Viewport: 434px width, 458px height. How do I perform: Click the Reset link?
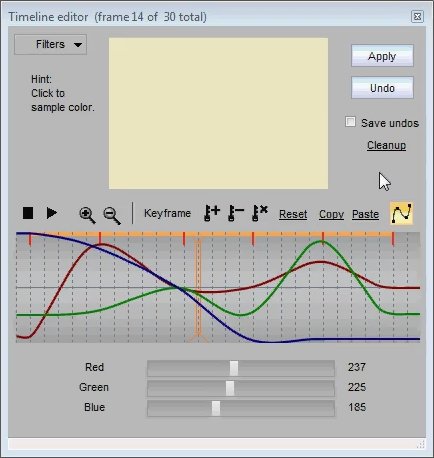[293, 214]
